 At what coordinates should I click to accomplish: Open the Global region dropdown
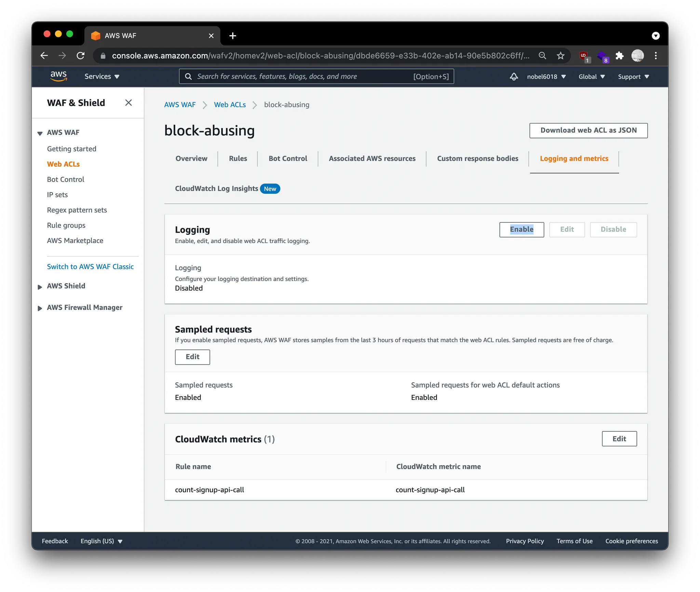[x=592, y=77]
